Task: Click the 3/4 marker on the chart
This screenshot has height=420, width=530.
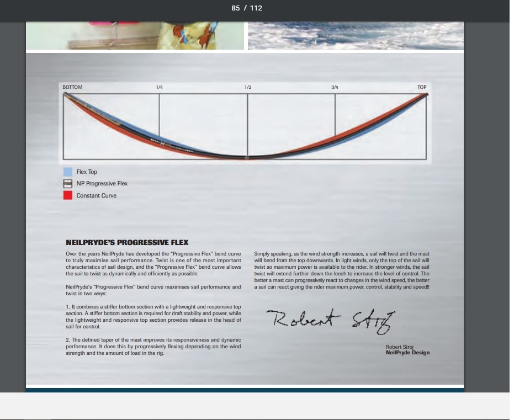Action: [335, 87]
